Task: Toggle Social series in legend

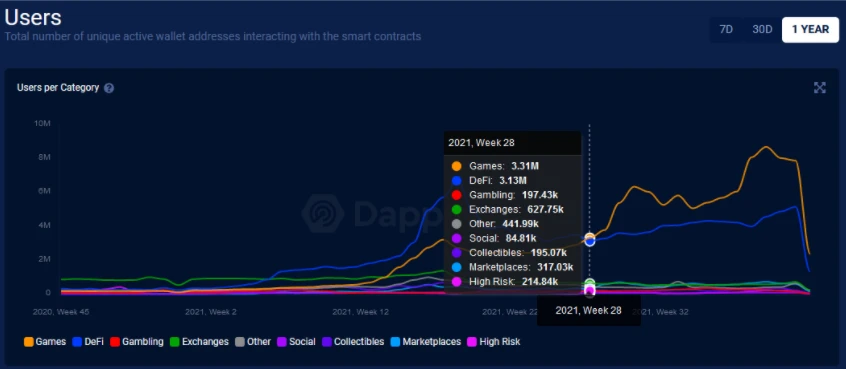Action: tap(296, 342)
